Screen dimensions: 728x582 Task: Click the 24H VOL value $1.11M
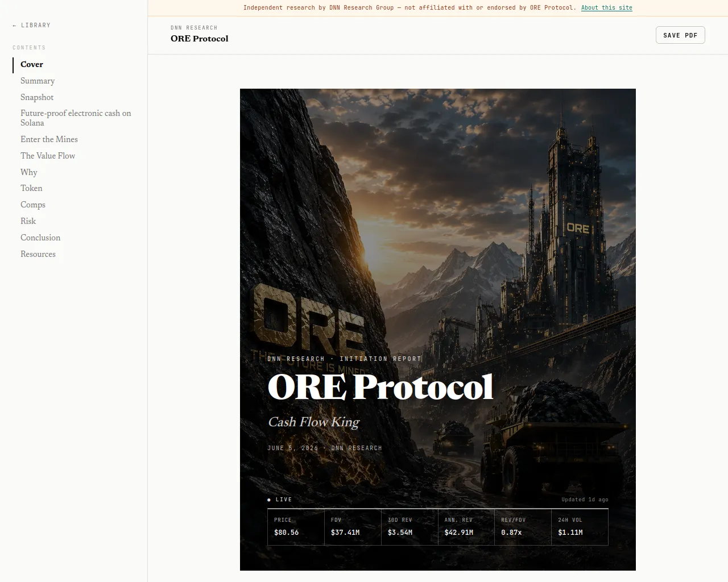point(570,533)
